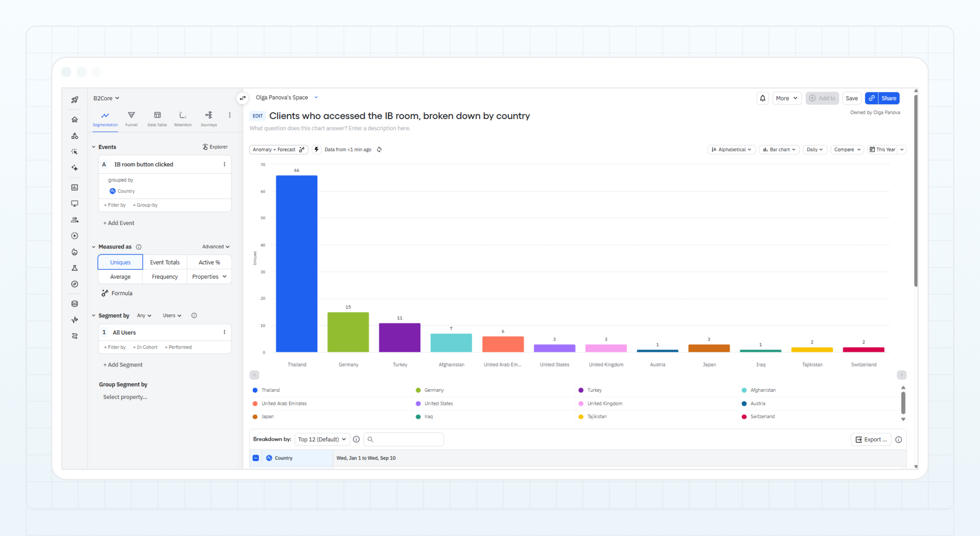Select the Active % measurement option
The height and width of the screenshot is (536, 980).
[209, 262]
